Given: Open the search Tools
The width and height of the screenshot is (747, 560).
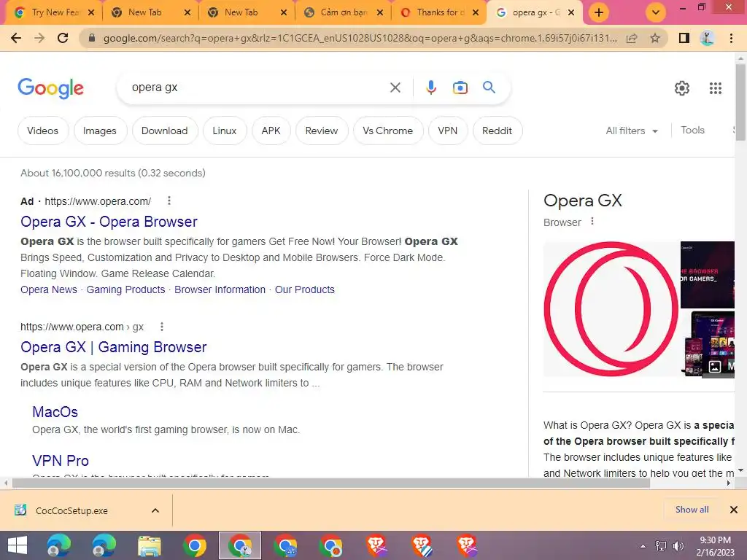Looking at the screenshot, I should click(692, 130).
